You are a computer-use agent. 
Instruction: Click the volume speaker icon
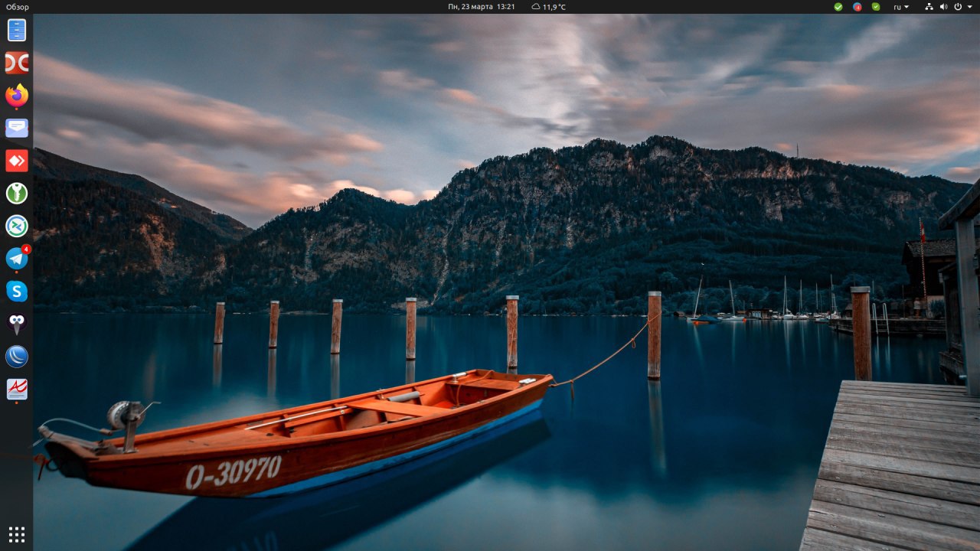(943, 7)
